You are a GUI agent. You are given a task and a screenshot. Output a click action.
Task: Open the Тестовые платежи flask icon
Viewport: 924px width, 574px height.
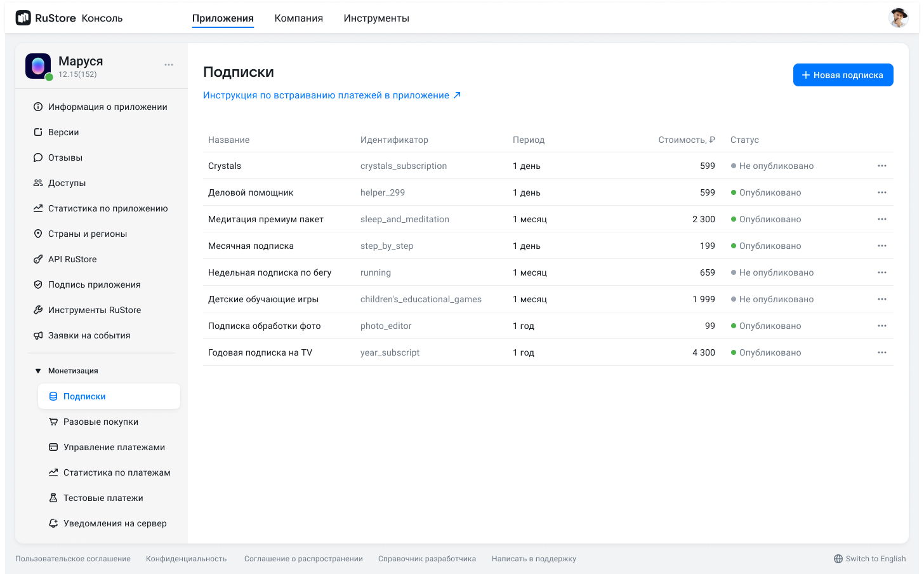pos(53,498)
